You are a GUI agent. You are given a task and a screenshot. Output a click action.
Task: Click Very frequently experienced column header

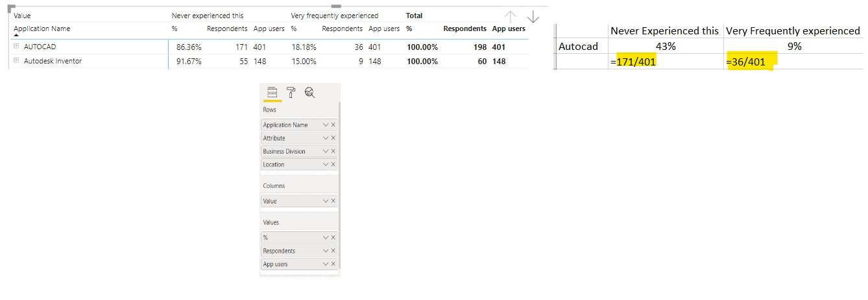pos(335,15)
